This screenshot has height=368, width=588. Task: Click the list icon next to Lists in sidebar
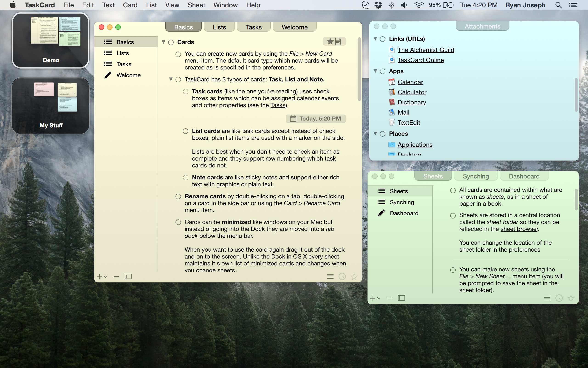[108, 53]
